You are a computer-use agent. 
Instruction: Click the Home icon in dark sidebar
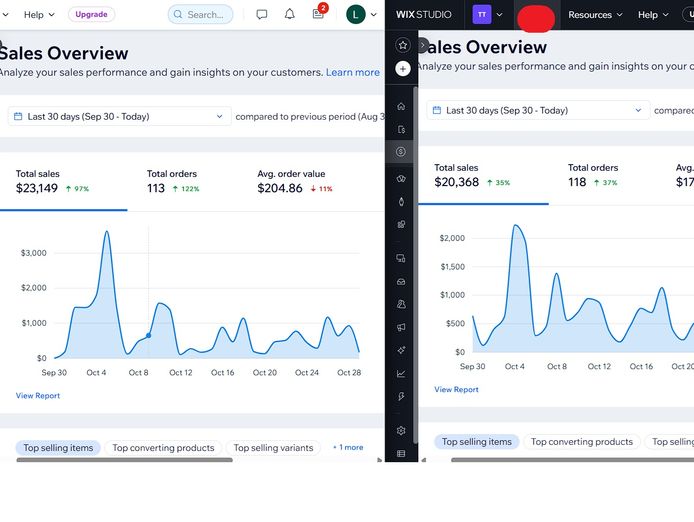[x=401, y=106]
